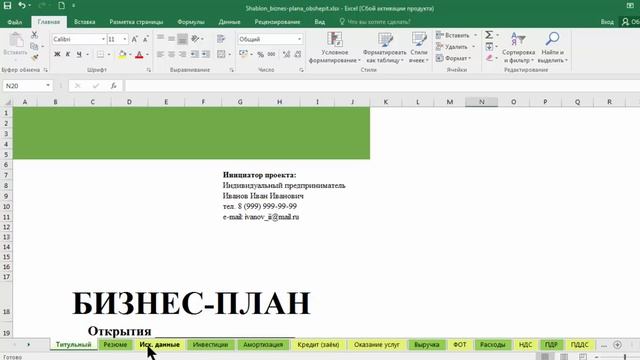
Task: Click the Вставить cells button
Action: (453, 36)
